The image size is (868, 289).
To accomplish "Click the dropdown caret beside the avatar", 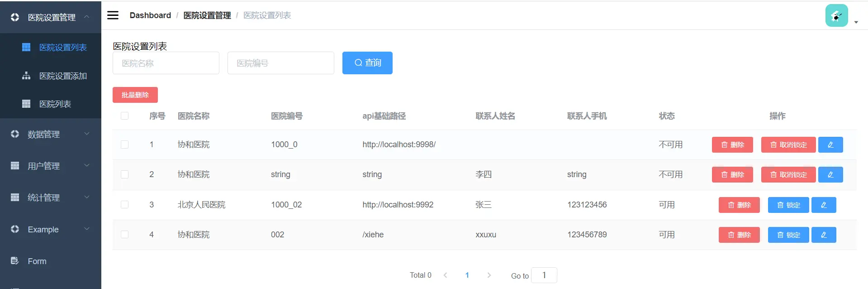I will [x=856, y=22].
